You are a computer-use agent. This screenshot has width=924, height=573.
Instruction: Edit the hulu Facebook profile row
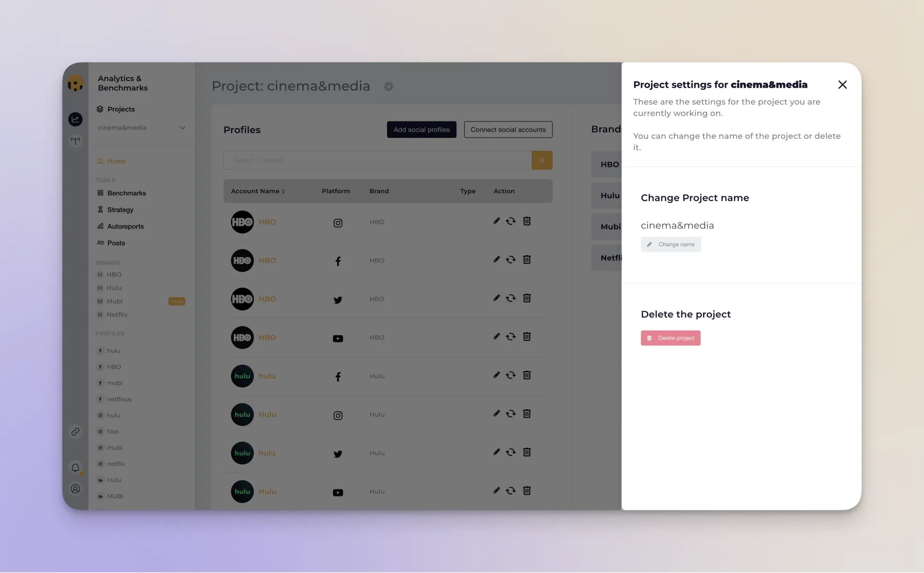496,375
